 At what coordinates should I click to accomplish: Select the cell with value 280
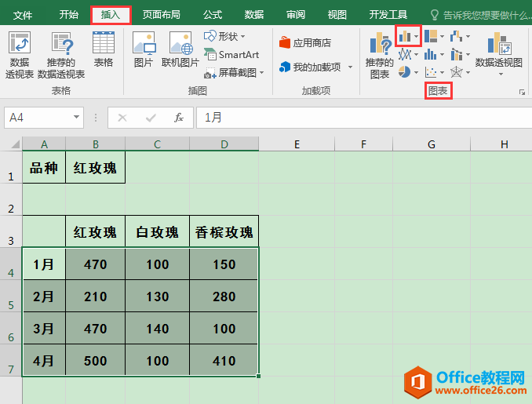click(x=224, y=296)
